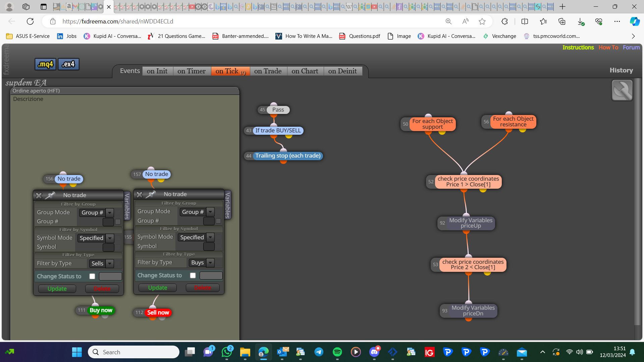Open Group Mode dropdown in Buys panel
Image resolution: width=644 pixels, height=362 pixels.
(197, 212)
